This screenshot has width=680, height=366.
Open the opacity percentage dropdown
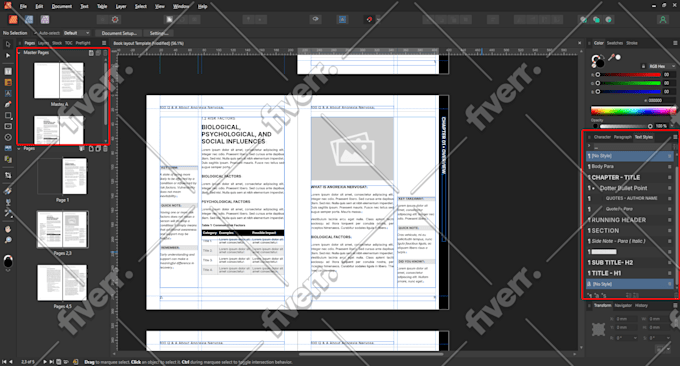673,126
